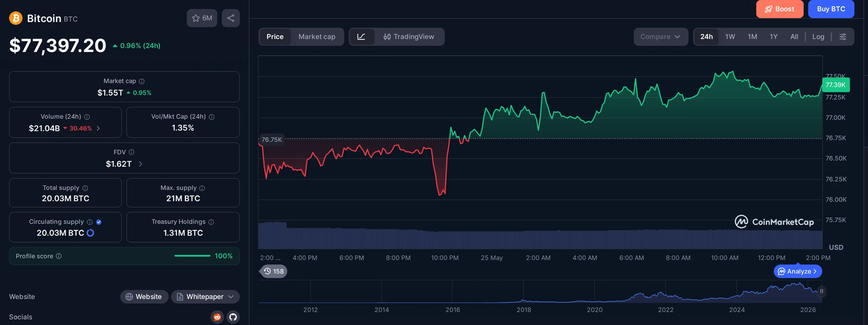Expand the FDV details chevron
868x325 pixels.
(140, 164)
